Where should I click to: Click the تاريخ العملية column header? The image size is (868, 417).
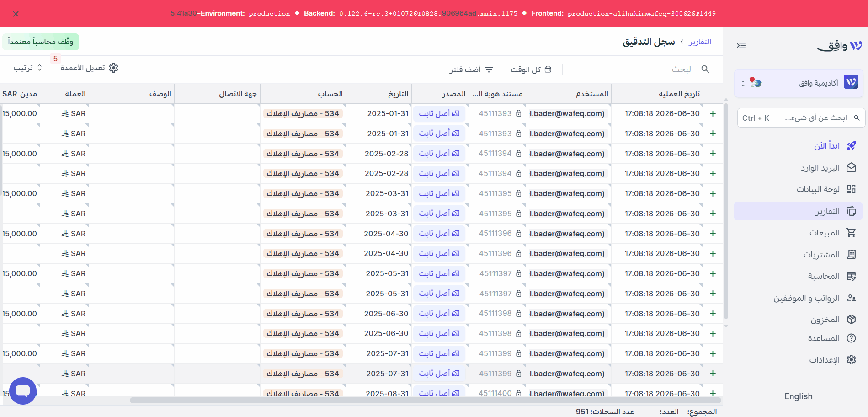(x=657, y=94)
